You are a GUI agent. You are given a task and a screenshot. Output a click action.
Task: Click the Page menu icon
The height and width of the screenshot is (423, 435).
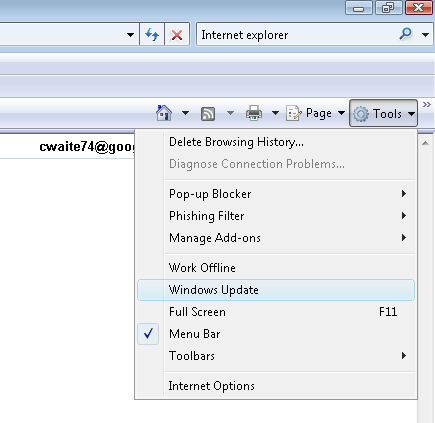[294, 113]
